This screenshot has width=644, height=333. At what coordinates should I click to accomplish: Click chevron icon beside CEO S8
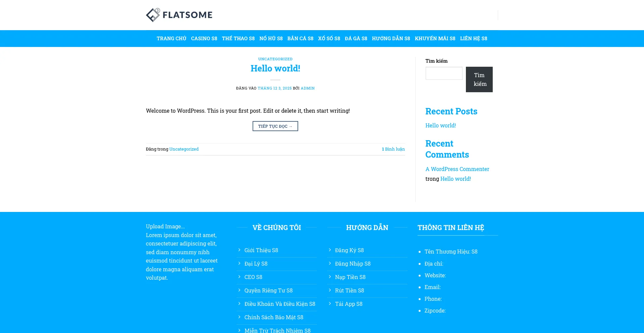[x=239, y=277]
